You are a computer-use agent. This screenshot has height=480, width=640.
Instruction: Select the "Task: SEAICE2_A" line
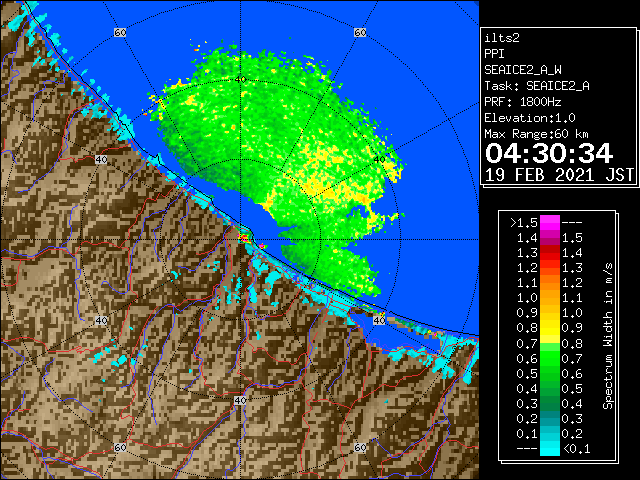(537, 86)
